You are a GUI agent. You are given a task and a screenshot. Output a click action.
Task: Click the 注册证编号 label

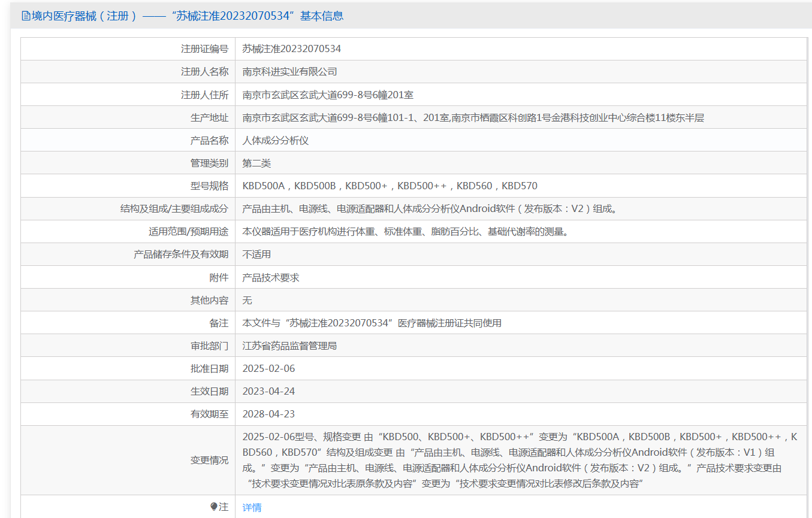pyautogui.click(x=205, y=49)
